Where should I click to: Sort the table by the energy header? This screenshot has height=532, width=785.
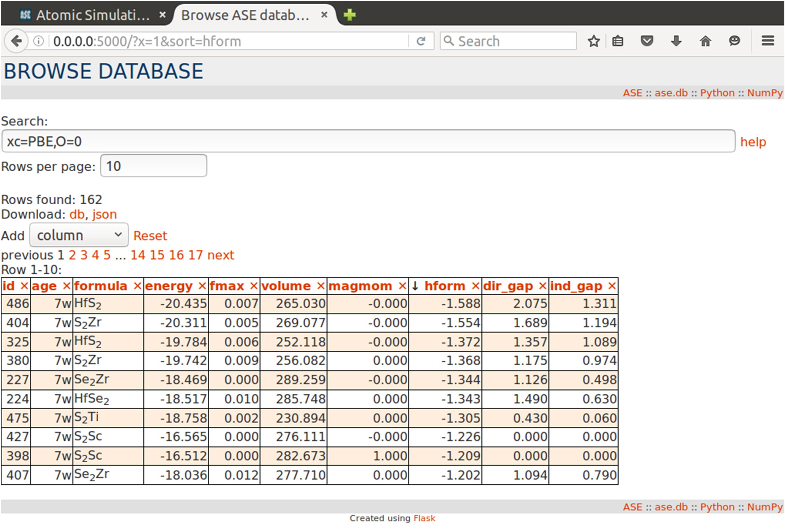pyautogui.click(x=168, y=286)
